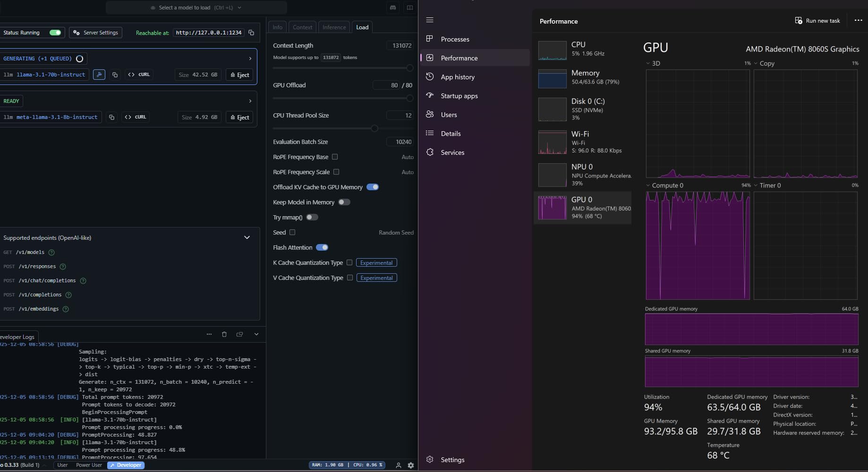The width and height of the screenshot is (868, 472).
Task: Copy the server URL with the copy icon
Action: tap(251, 33)
